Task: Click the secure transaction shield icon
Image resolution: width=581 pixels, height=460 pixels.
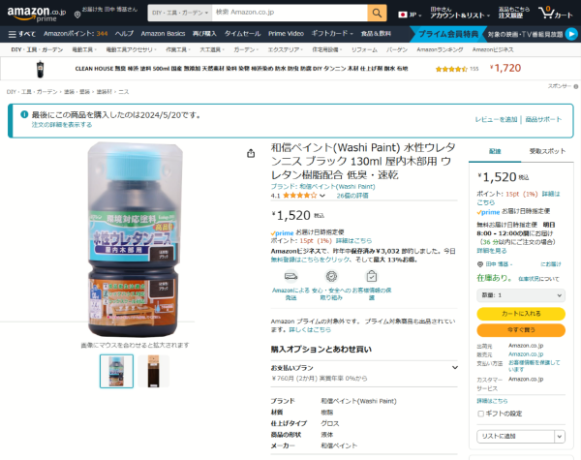Action: 331,276
